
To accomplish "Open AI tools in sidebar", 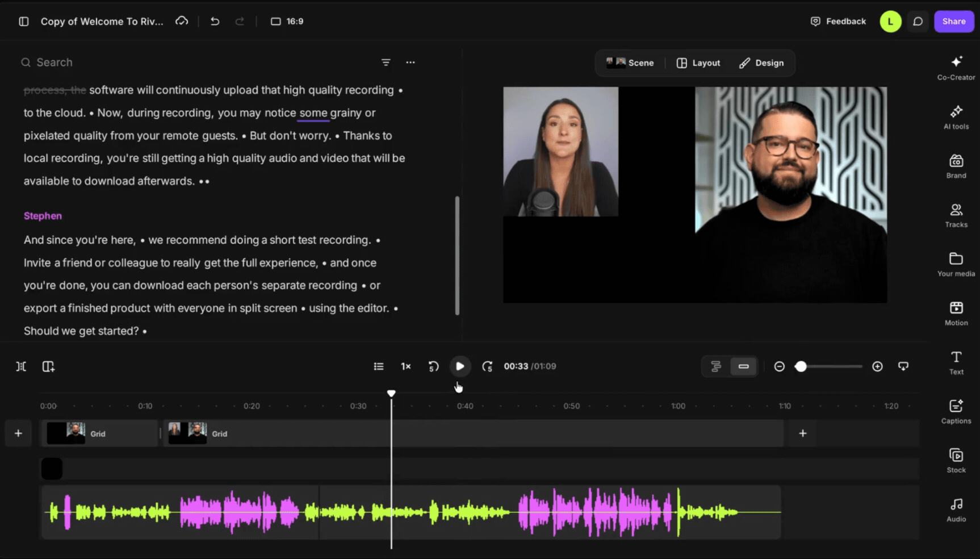I will click(956, 118).
